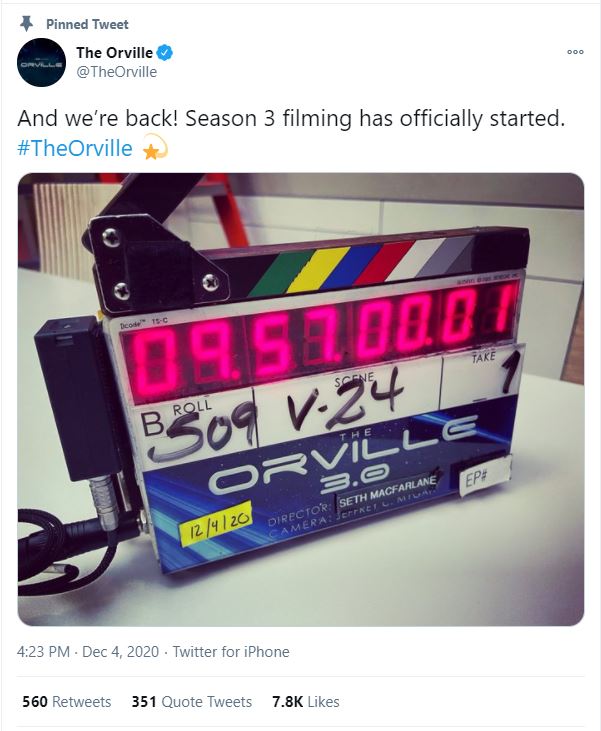The height and width of the screenshot is (731, 601).
Task: Open the 4:23 PM · Dec 4, 2020 timestamp
Action: [88, 651]
